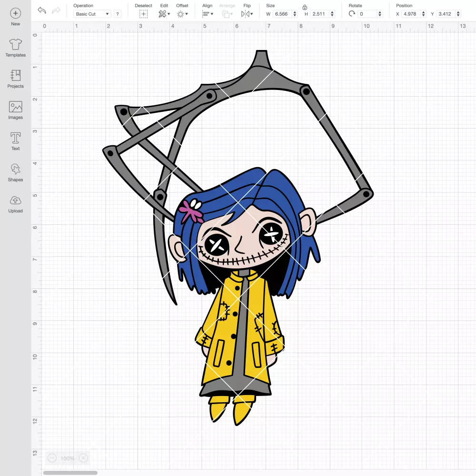The height and width of the screenshot is (476, 476).
Task: Click the Operation help question mark
Action: (118, 14)
